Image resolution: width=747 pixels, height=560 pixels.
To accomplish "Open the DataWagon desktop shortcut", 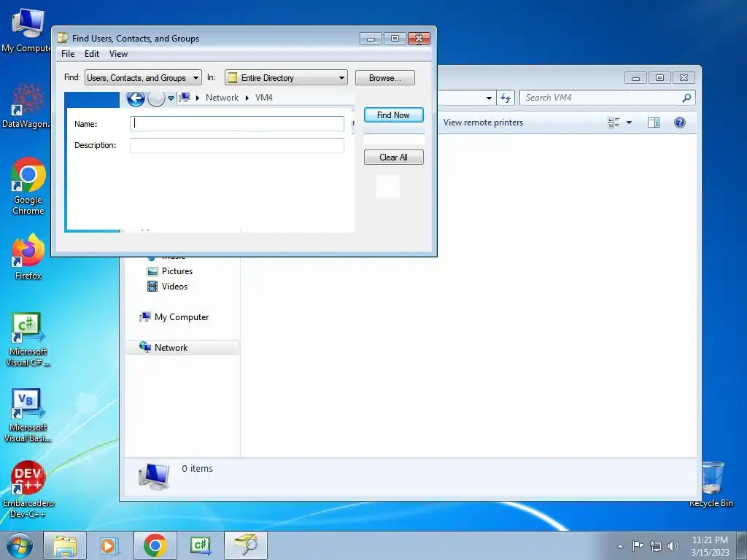I will 27,106.
